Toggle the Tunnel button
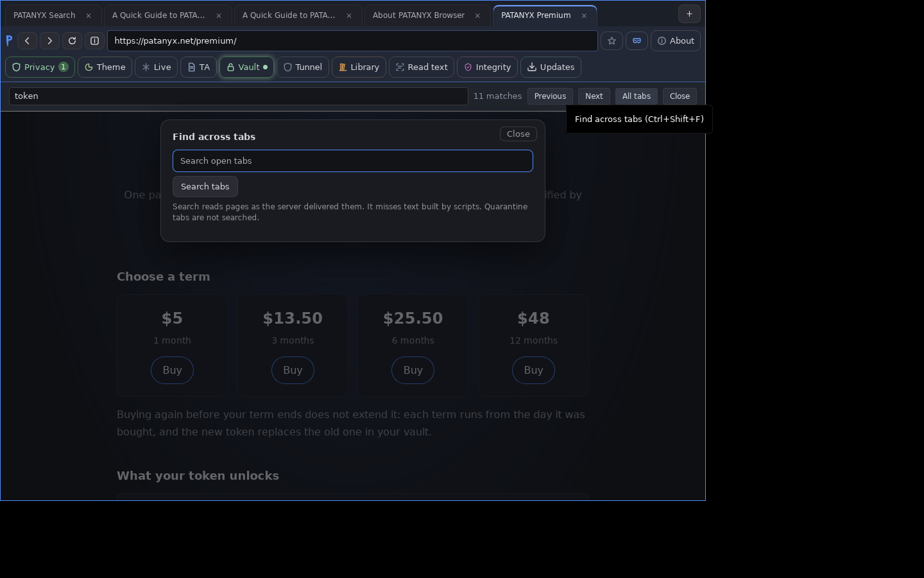 303,67
